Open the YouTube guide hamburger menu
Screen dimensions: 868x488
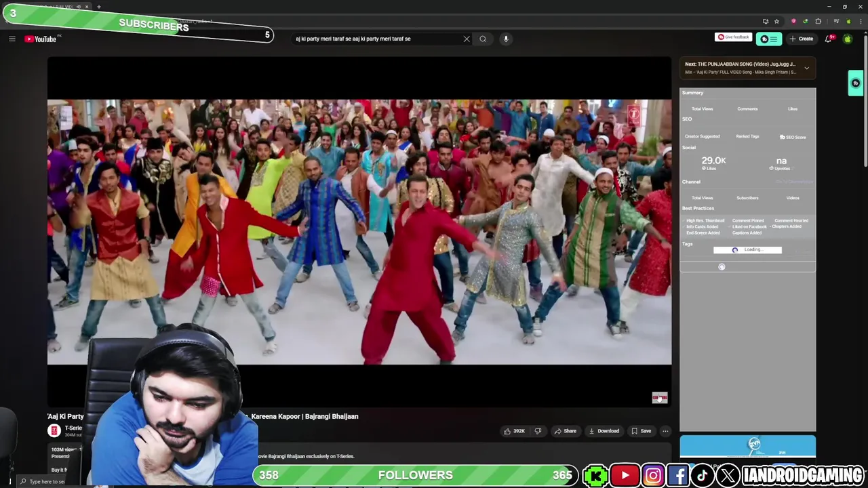pos(12,39)
